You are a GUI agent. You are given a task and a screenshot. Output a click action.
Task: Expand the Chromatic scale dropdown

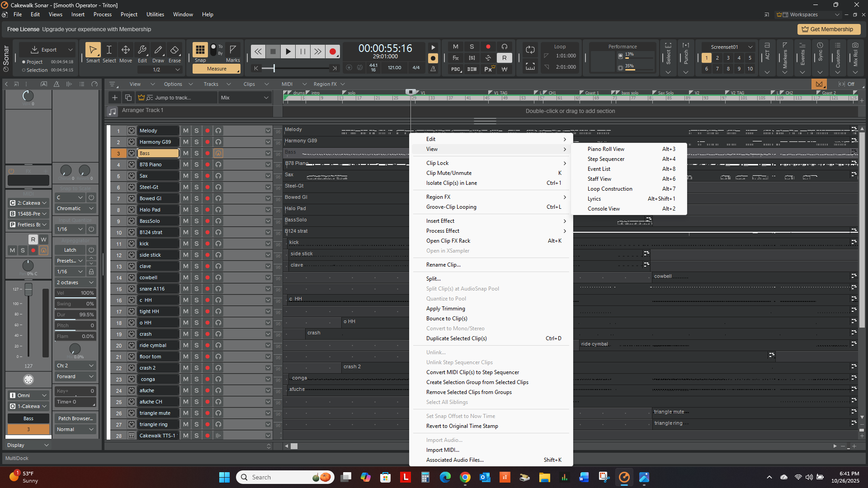[x=75, y=208]
